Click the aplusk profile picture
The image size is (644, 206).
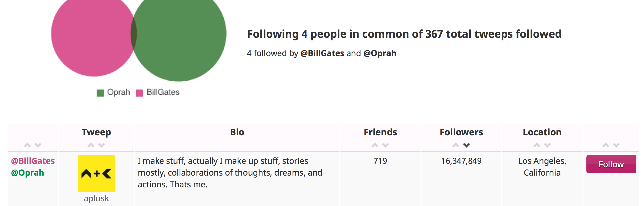(97, 173)
